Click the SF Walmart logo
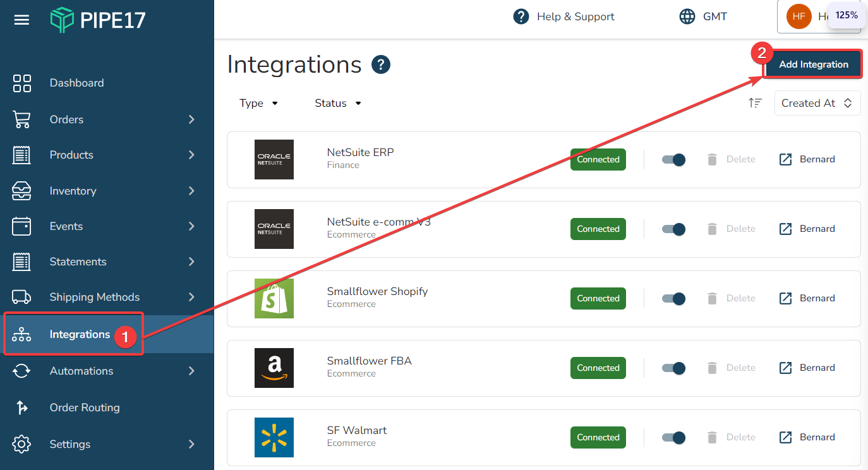The height and width of the screenshot is (470, 868). (274, 437)
